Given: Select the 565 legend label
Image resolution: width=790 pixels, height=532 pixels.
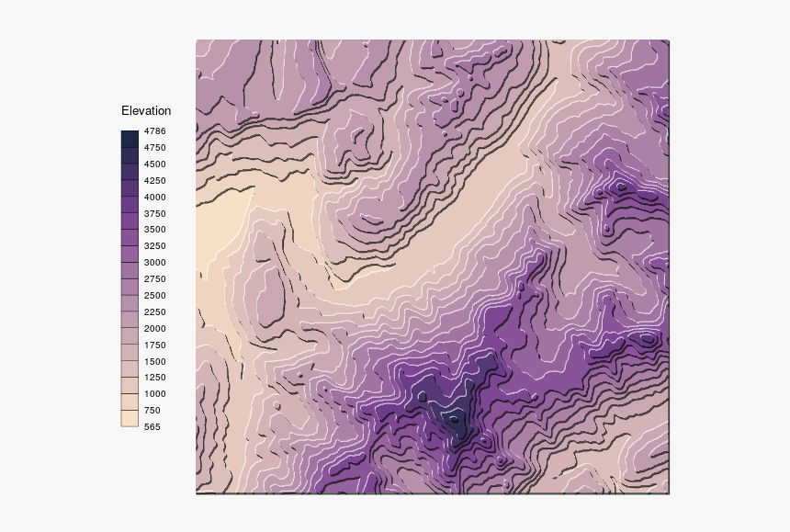Looking at the screenshot, I should click(152, 426).
